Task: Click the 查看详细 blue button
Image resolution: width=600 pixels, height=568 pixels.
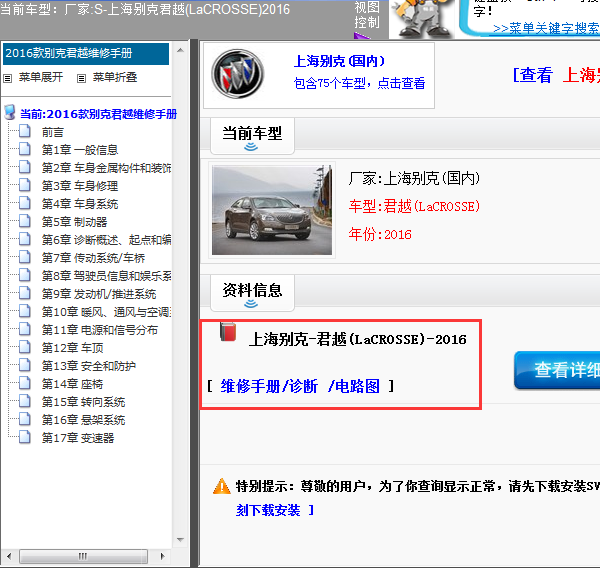Action: (x=557, y=370)
